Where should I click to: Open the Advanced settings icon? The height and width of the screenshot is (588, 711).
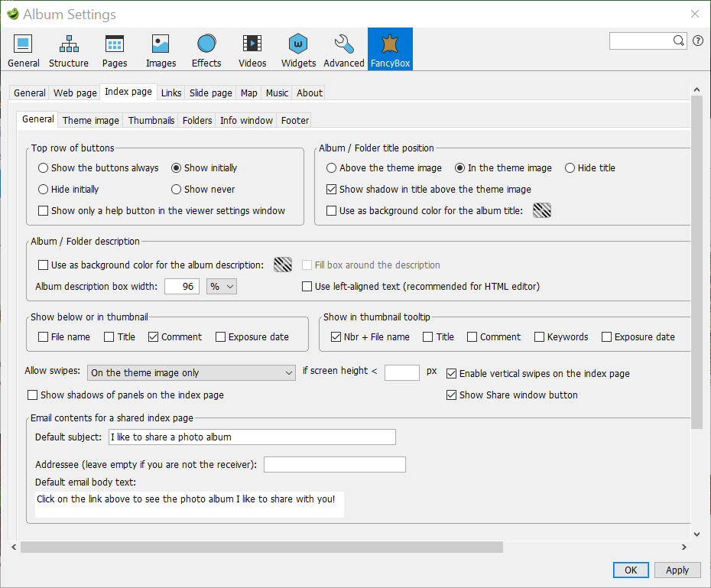(343, 48)
